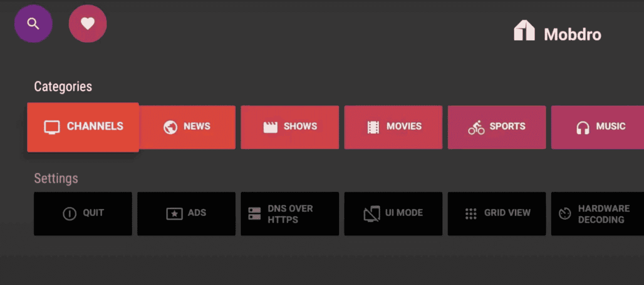This screenshot has height=285, width=644.
Task: Switch to the News category
Action: 186,127
